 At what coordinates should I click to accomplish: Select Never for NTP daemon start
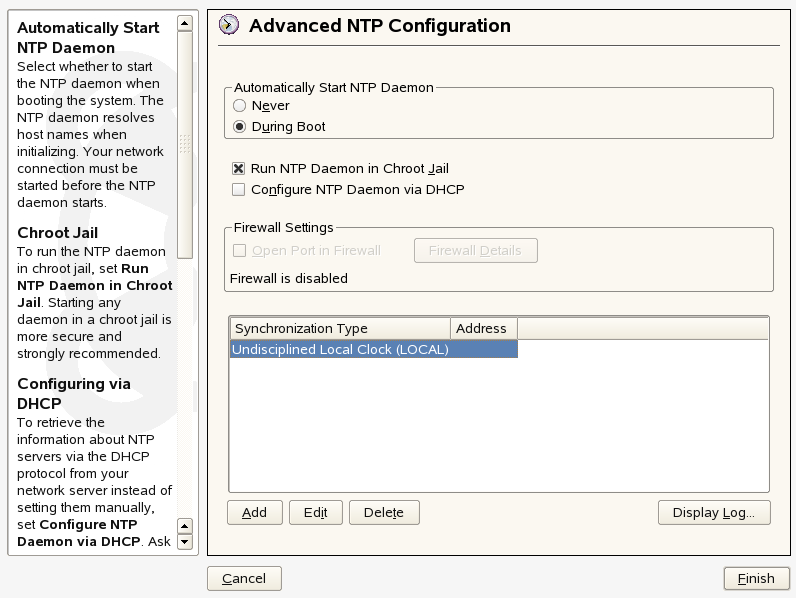[239, 105]
